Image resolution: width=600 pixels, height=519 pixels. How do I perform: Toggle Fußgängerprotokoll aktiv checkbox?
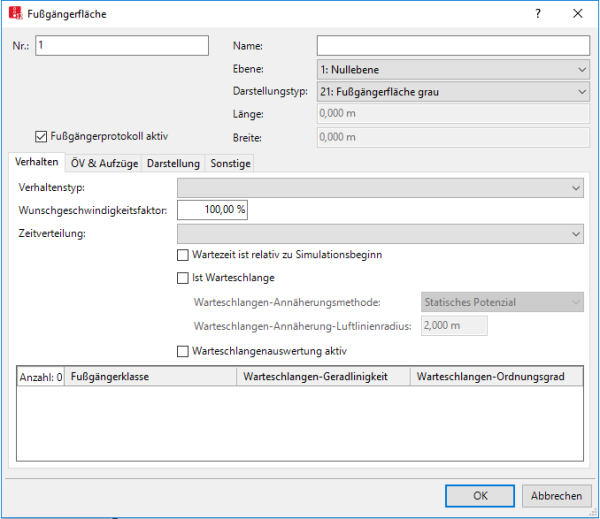(x=41, y=137)
